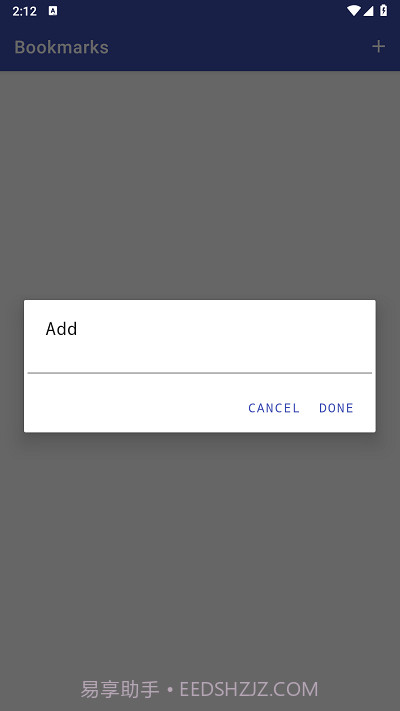Tap empty toolbar space between Bookmarks and plus
Viewport: 400px width, 711px height.
click(240, 47)
